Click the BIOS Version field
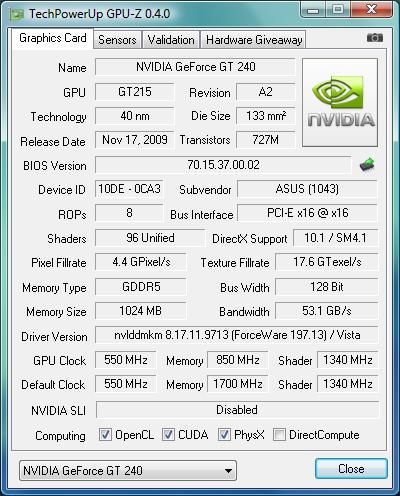 [223, 165]
